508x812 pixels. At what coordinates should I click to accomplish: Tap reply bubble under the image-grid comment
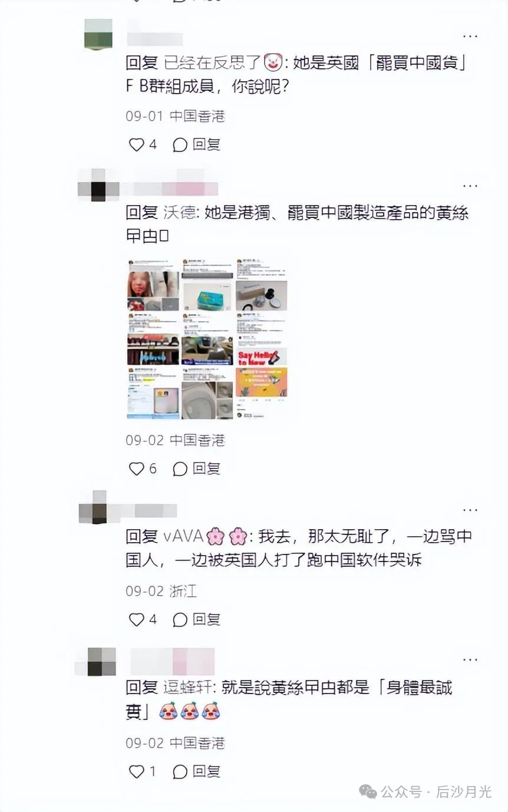point(180,468)
